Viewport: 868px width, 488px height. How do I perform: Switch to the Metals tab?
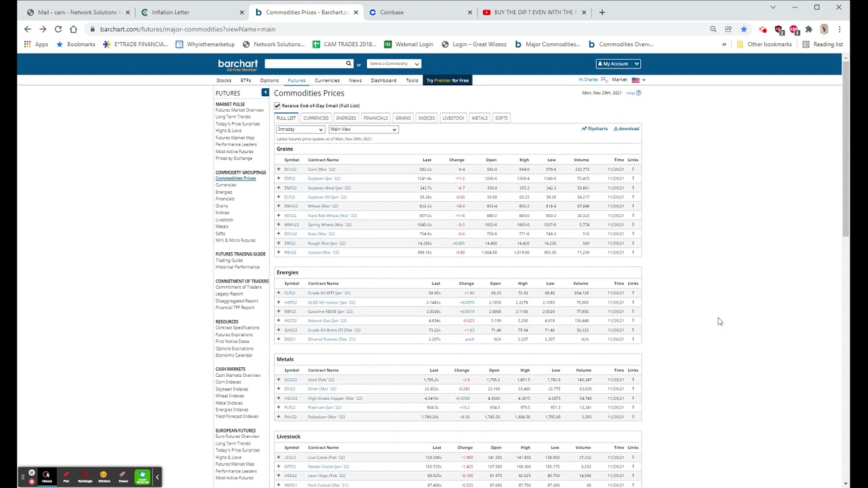(479, 118)
